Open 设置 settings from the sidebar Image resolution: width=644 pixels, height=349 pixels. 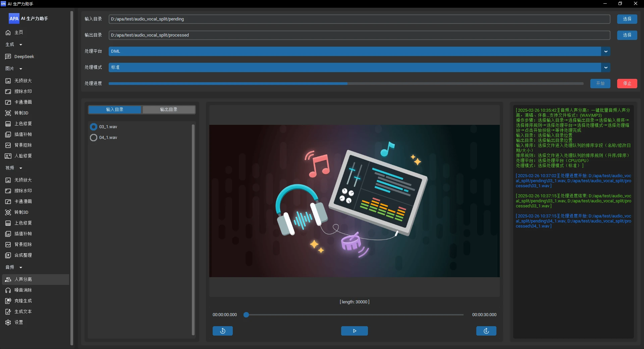(19, 322)
